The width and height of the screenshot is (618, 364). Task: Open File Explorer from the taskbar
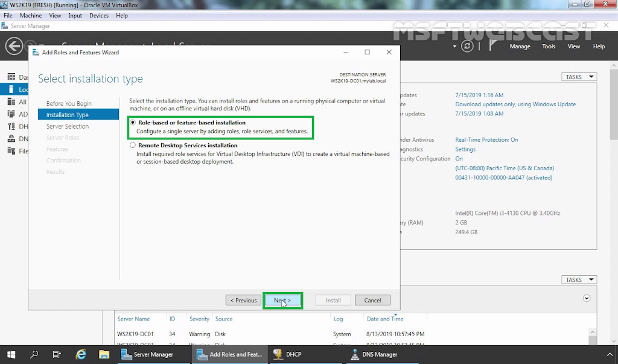(104, 354)
